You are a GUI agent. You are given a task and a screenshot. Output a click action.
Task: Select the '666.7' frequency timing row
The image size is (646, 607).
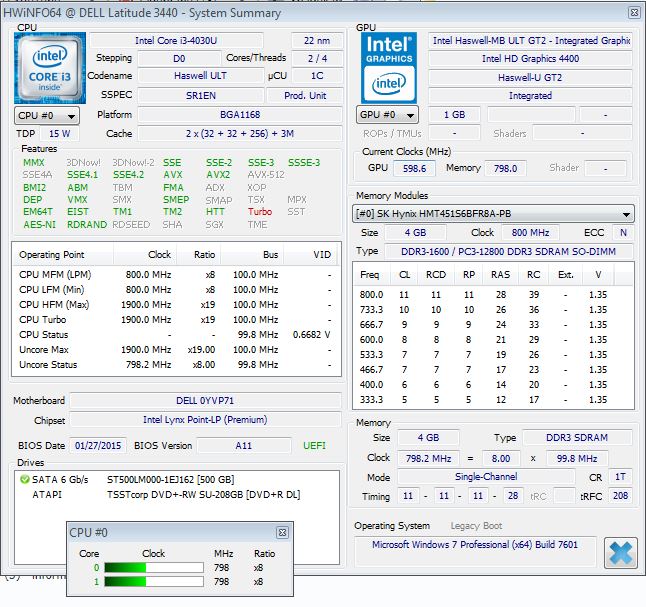click(x=493, y=325)
